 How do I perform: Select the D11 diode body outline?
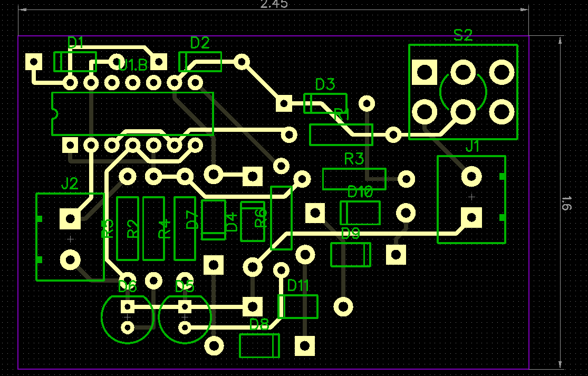click(298, 306)
